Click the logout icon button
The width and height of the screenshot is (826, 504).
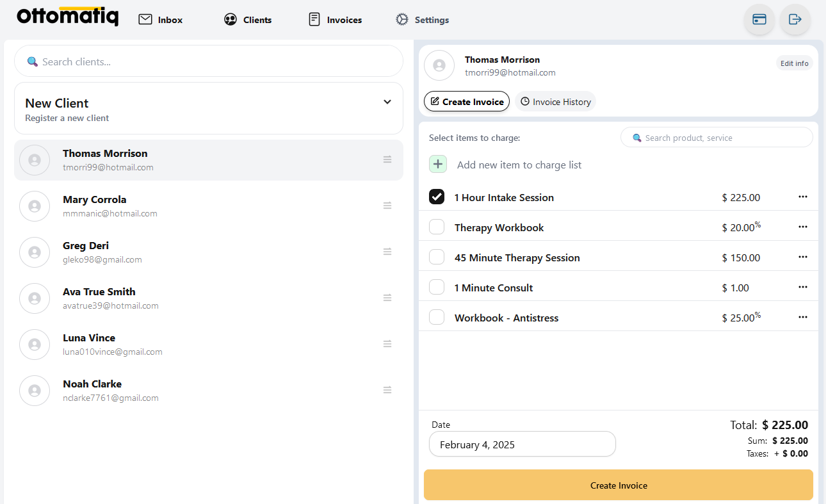[x=795, y=19]
